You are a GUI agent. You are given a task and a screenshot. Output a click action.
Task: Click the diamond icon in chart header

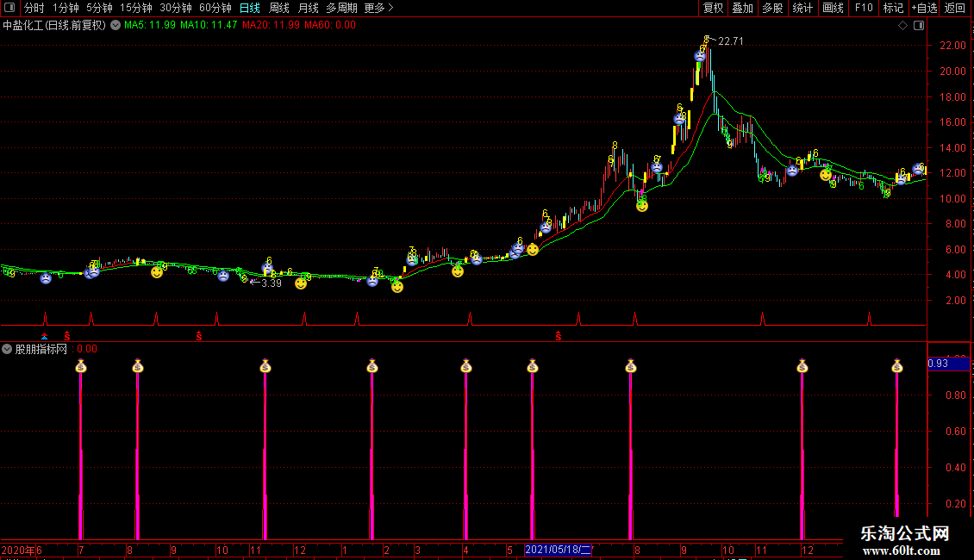903,26
